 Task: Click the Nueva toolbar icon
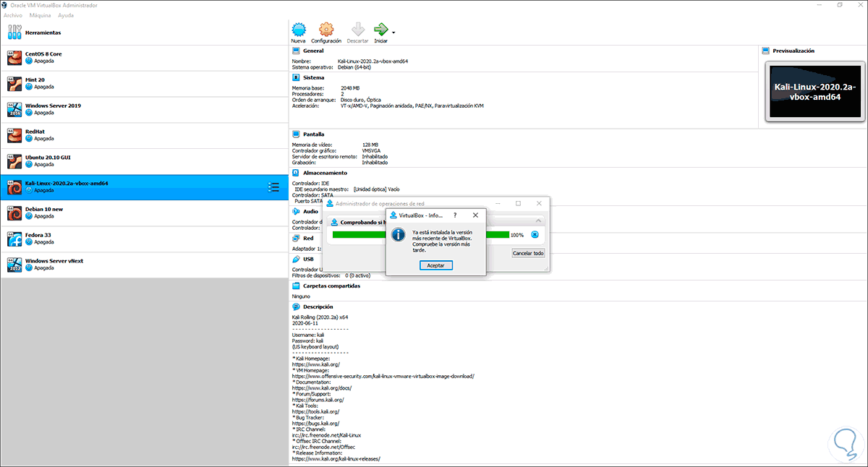click(299, 31)
